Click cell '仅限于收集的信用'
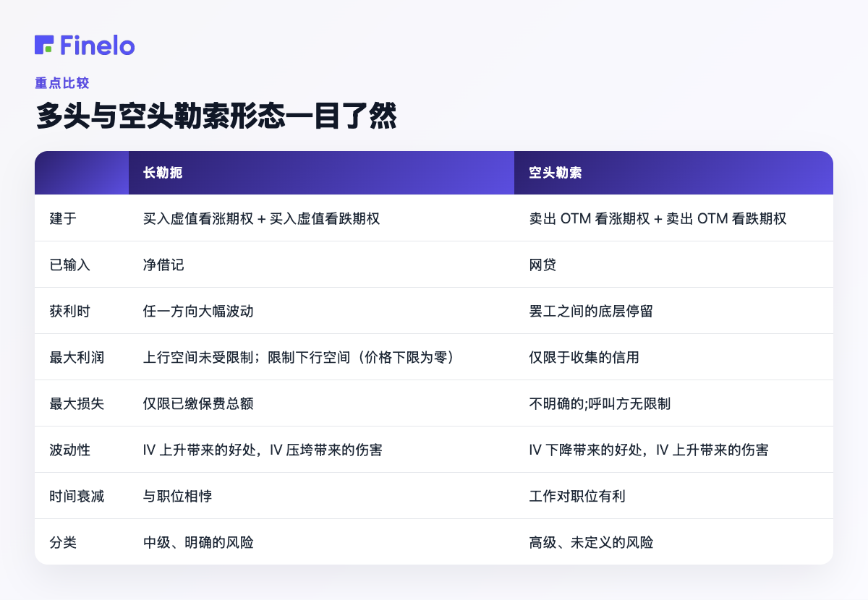Viewport: 868px width, 600px height. 584,357
